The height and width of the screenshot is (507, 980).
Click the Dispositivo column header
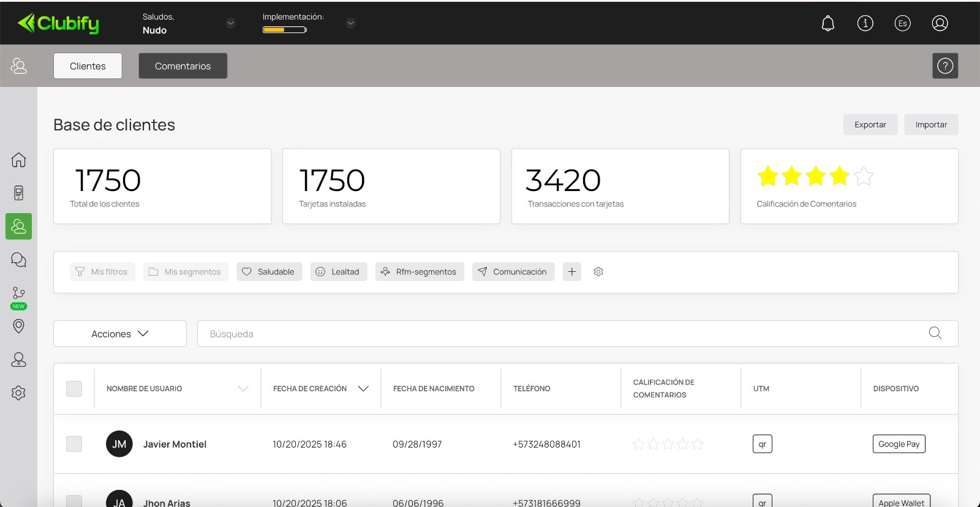tap(896, 389)
